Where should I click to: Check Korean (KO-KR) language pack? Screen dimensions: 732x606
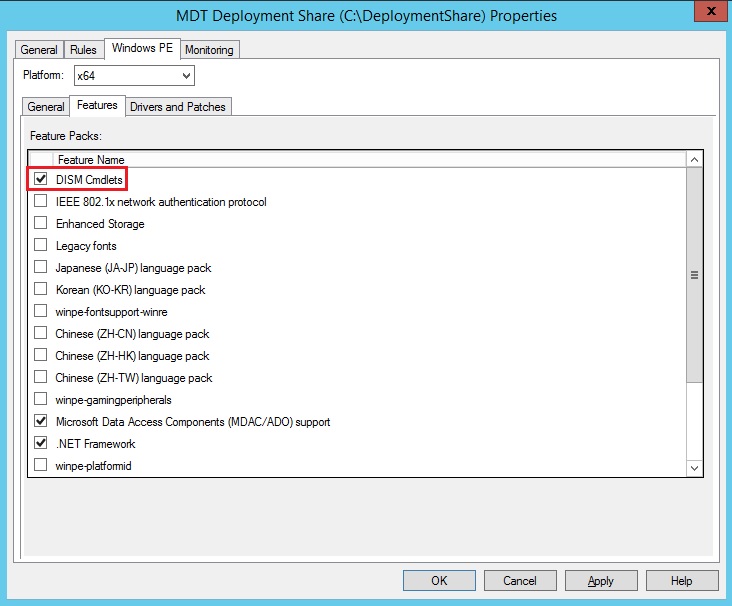[41, 290]
